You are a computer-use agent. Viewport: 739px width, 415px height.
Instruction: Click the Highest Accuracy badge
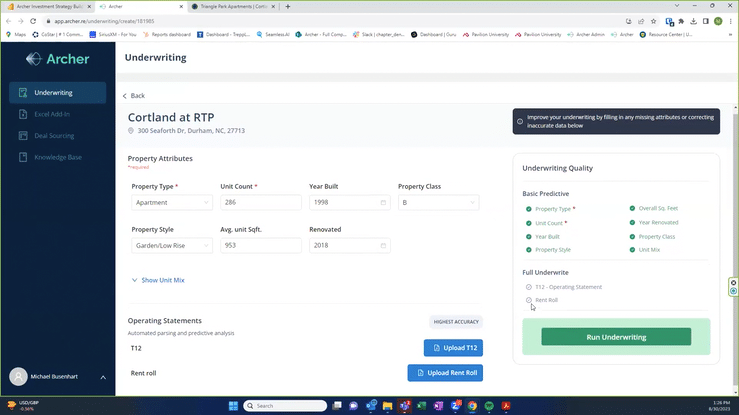(x=456, y=322)
